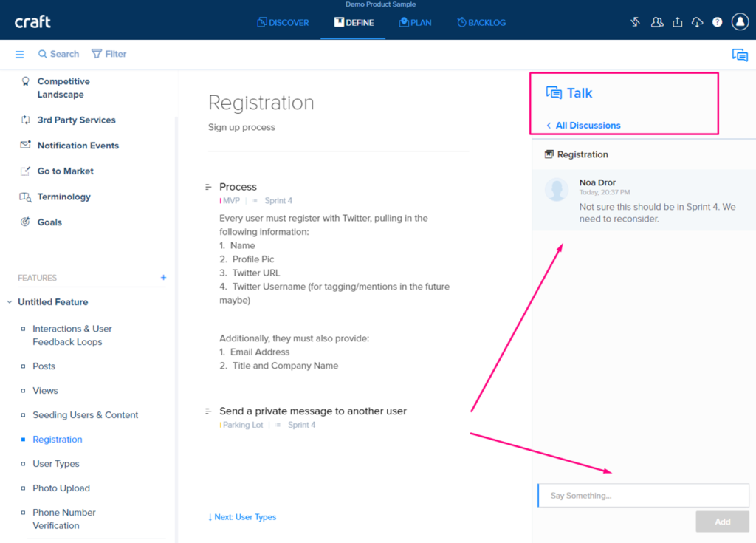Click Noa Dror's comment text
The width and height of the screenshot is (756, 543).
tap(657, 213)
